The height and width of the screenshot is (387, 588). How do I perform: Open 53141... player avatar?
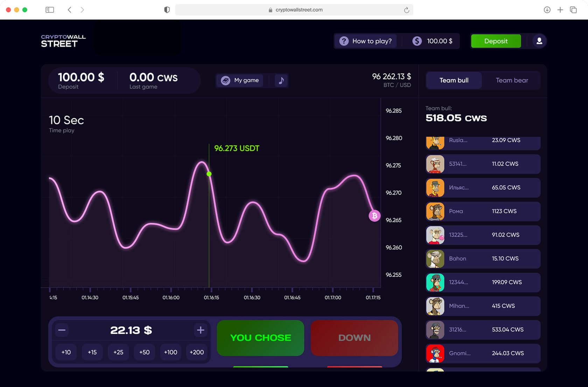pos(435,164)
